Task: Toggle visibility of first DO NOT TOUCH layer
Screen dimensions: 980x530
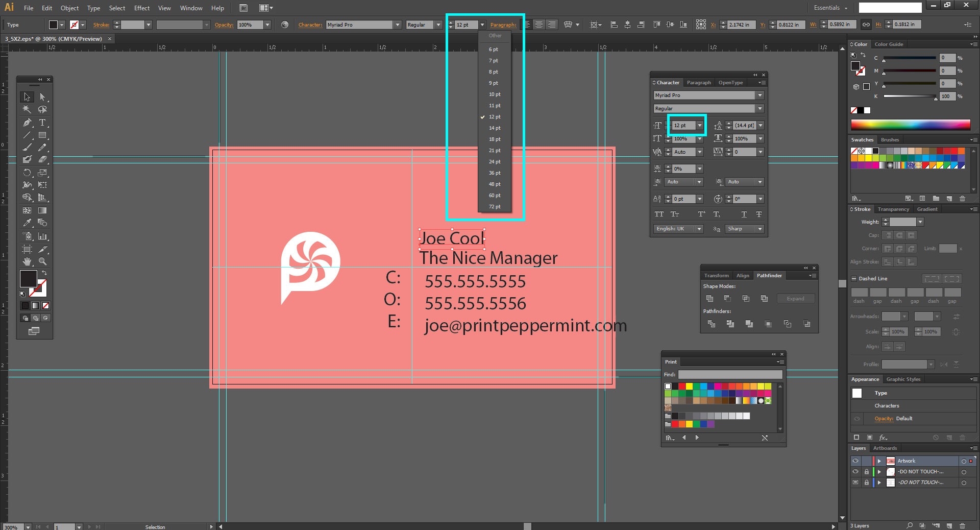Action: click(856, 472)
